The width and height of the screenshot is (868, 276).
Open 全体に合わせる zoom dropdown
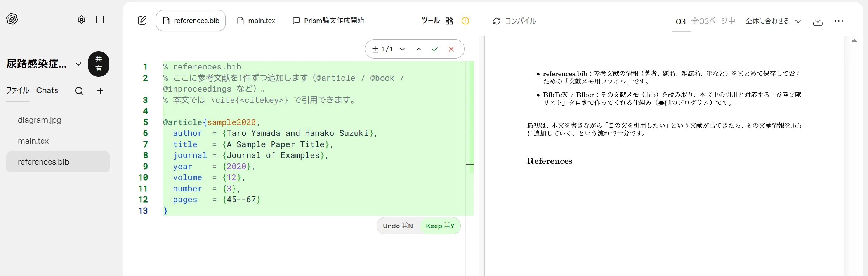coord(773,21)
